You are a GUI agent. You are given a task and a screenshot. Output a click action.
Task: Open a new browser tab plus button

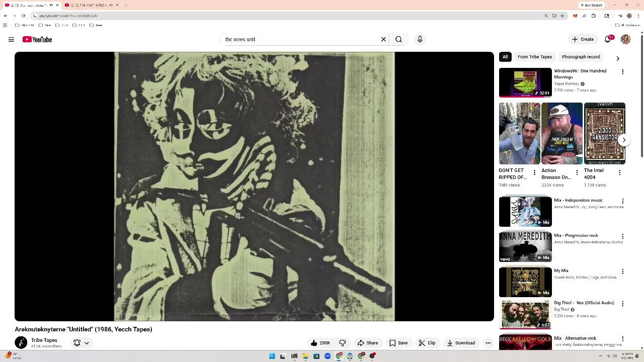[x=126, y=5]
